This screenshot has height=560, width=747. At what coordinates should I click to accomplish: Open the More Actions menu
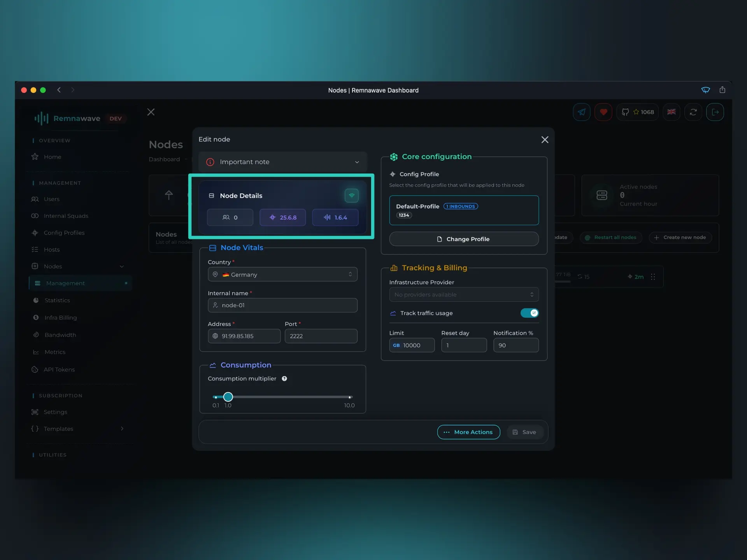click(x=468, y=432)
